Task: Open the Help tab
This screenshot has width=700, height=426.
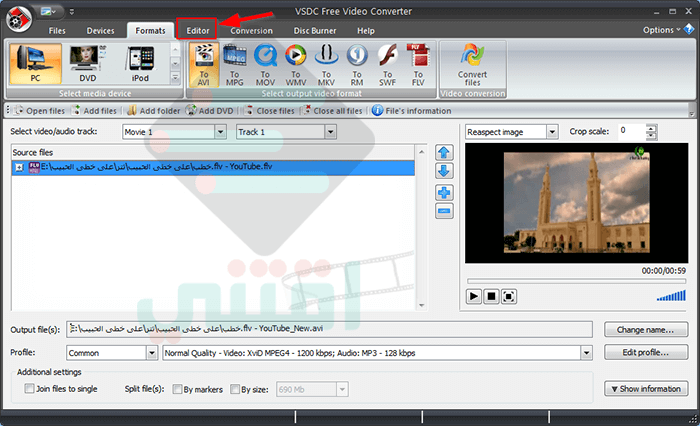Action: pos(366,30)
